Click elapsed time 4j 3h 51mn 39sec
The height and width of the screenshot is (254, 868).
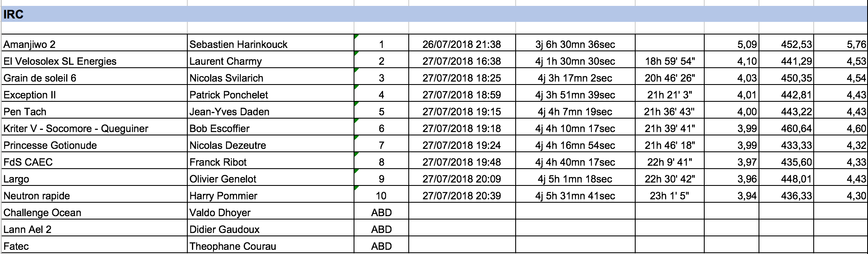click(575, 95)
